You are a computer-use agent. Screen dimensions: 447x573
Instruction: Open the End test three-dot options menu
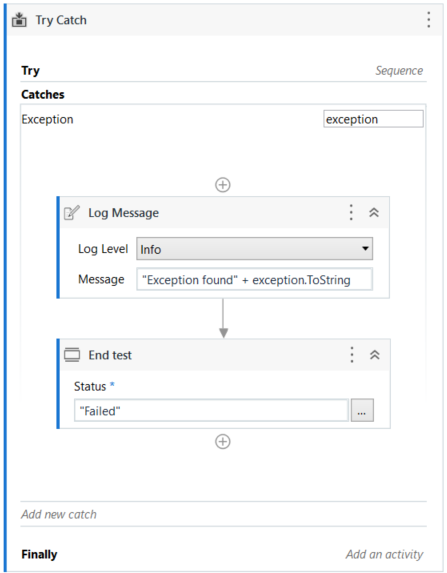click(352, 355)
